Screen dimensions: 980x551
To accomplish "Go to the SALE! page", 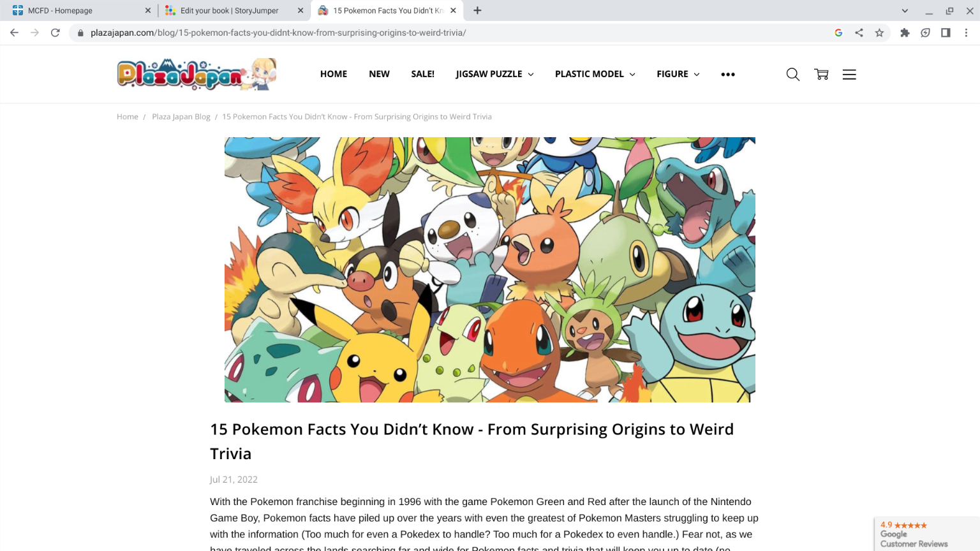I will tap(422, 74).
